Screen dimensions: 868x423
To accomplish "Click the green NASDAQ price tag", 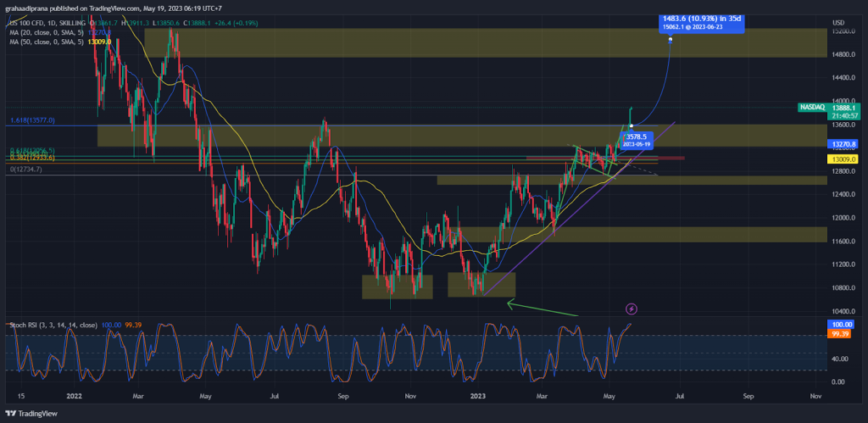I will click(x=813, y=107).
